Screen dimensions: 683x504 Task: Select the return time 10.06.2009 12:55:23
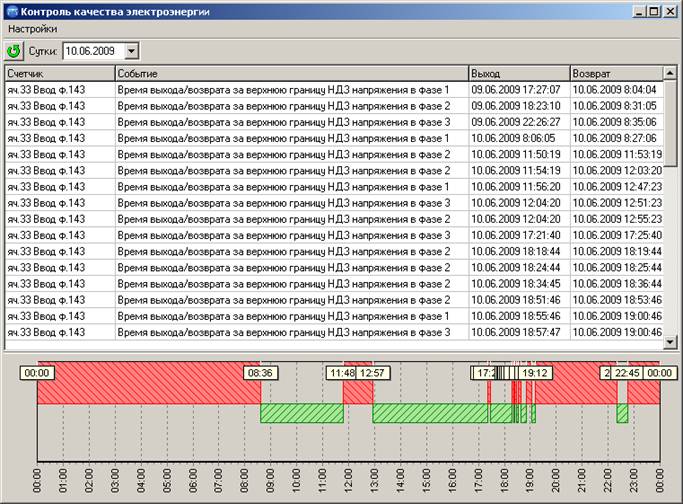pyautogui.click(x=617, y=219)
